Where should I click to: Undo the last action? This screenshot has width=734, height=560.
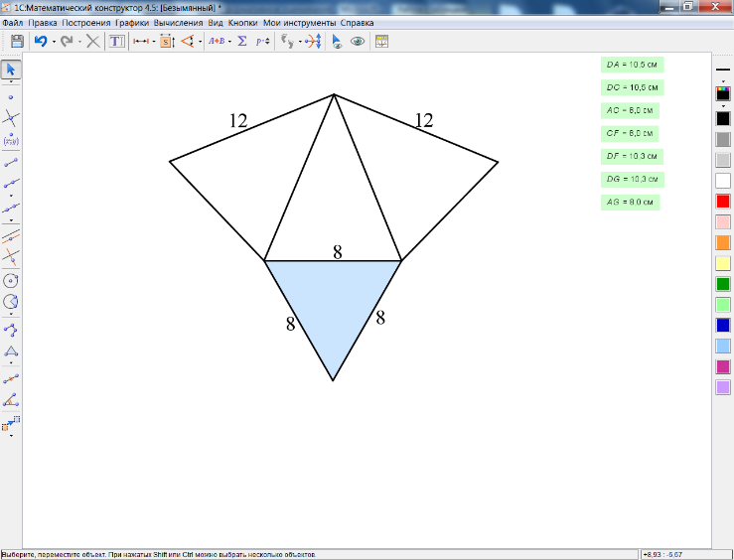pos(41,41)
